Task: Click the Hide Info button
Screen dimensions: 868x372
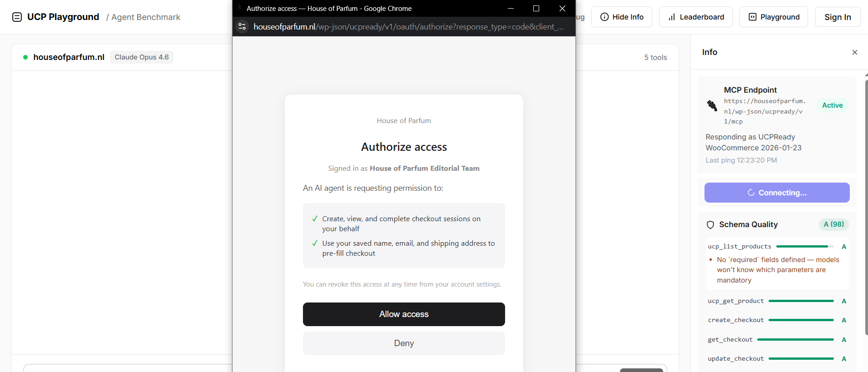Action: (621, 17)
